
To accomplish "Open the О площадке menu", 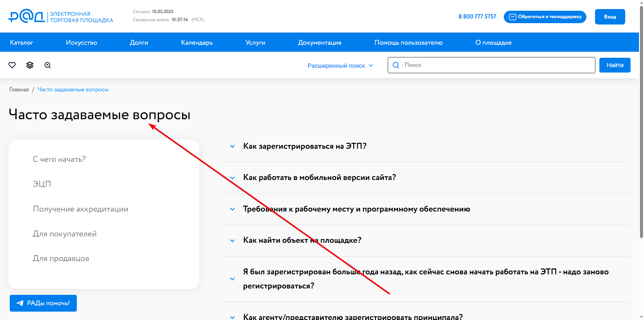I will pyautogui.click(x=493, y=43).
